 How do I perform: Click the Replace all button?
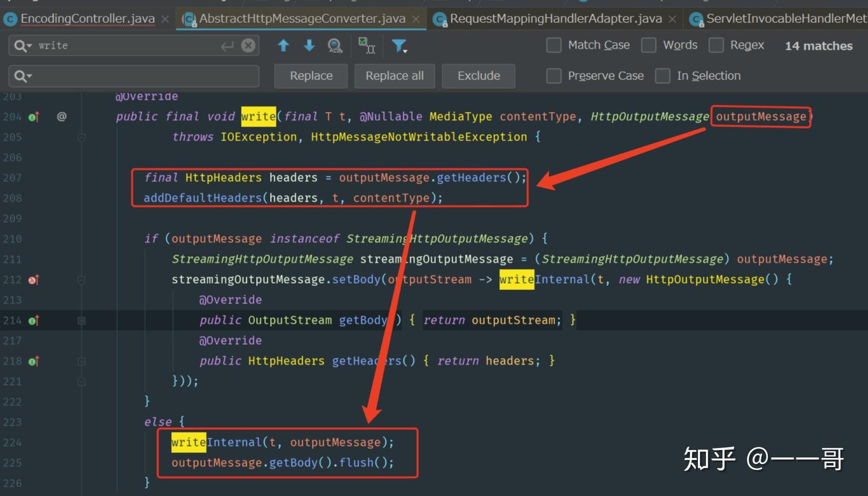[394, 76]
